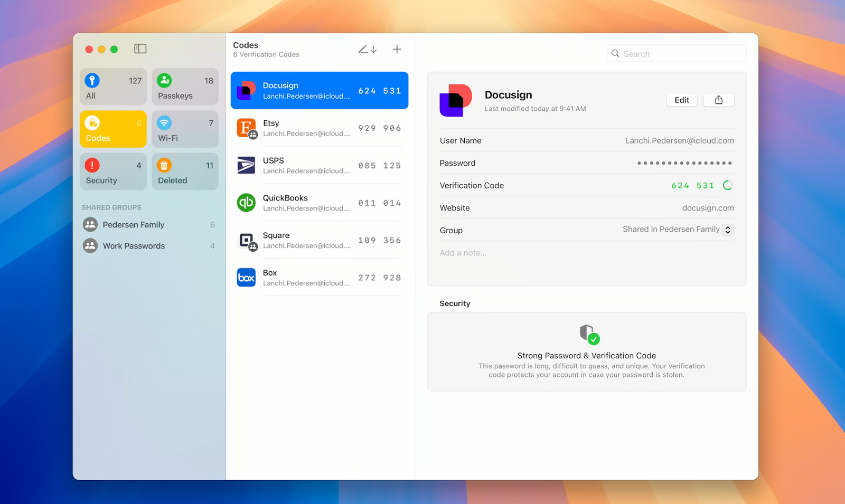This screenshot has width=845, height=504.
Task: Click the search magnifier icon
Action: (x=615, y=54)
